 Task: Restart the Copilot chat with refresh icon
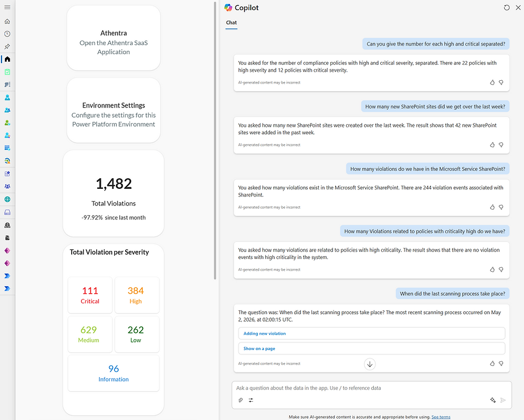pos(507,7)
